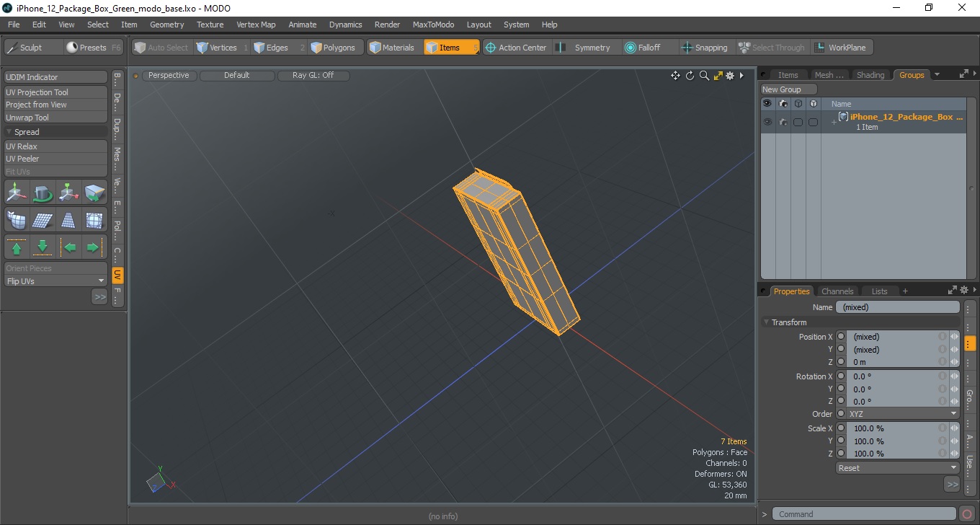The height and width of the screenshot is (525, 980).
Task: Click the Command input field
Action: [865, 514]
